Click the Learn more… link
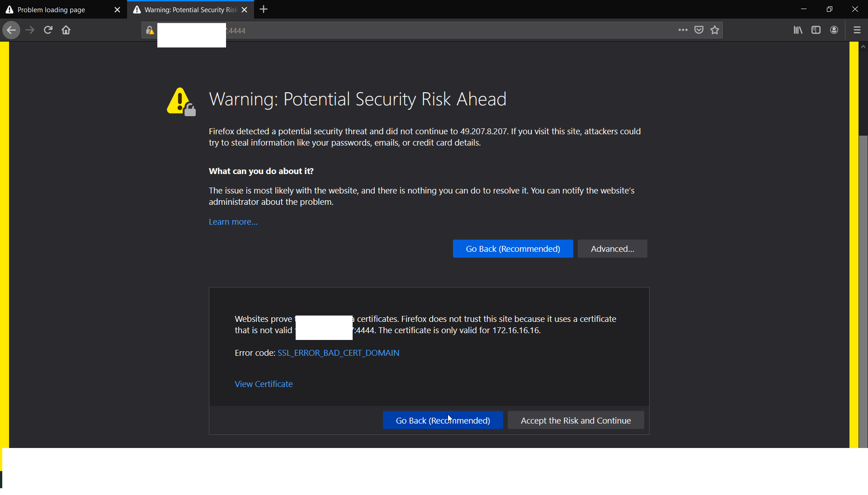Image resolution: width=868 pixels, height=495 pixels. point(233,222)
